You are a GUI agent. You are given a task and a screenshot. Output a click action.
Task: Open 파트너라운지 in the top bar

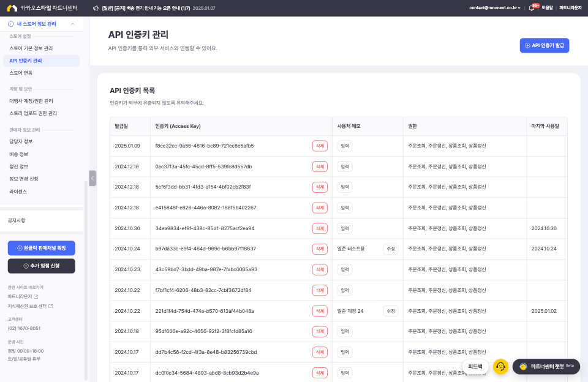click(570, 8)
